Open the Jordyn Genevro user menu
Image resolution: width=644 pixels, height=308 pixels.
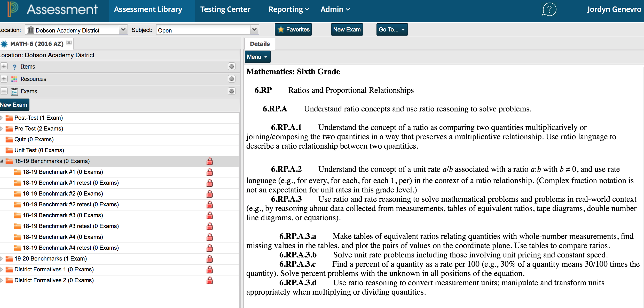[615, 10]
